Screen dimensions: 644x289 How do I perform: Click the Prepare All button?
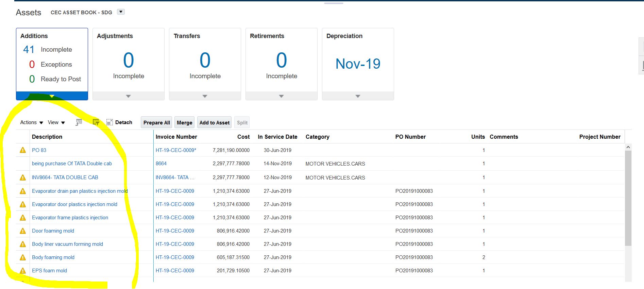[157, 122]
